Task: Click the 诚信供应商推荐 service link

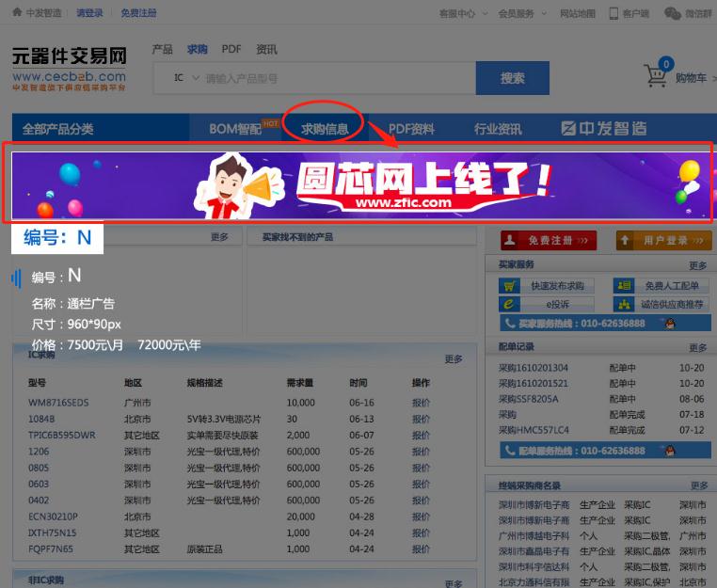Action: click(x=672, y=304)
